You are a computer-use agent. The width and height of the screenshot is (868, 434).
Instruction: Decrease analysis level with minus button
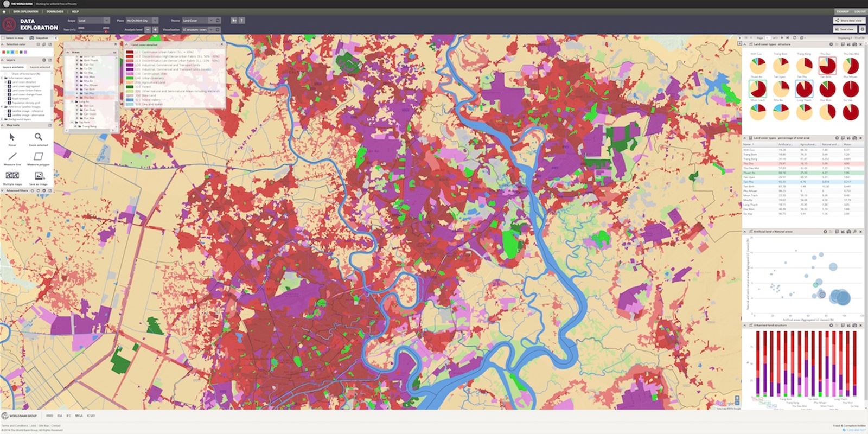pos(148,30)
